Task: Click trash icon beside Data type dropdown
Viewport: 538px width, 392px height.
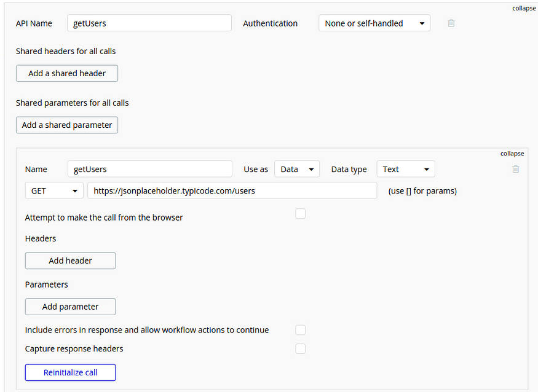Action: 515,169
